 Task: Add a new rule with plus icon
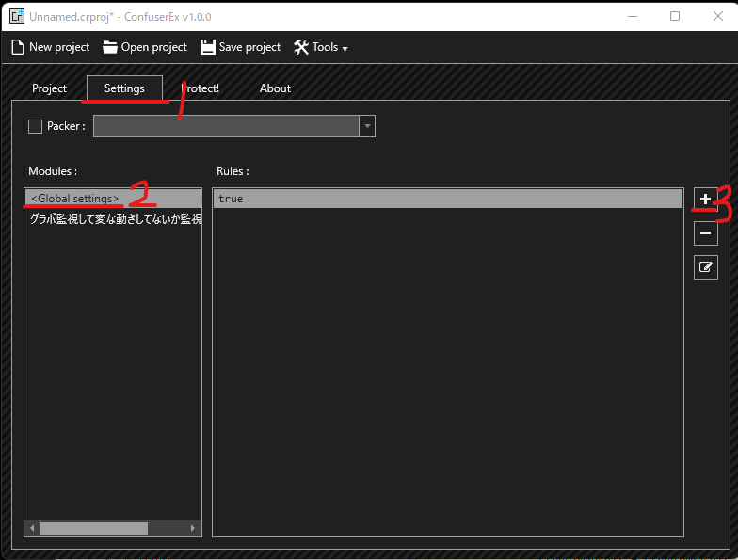tap(706, 200)
